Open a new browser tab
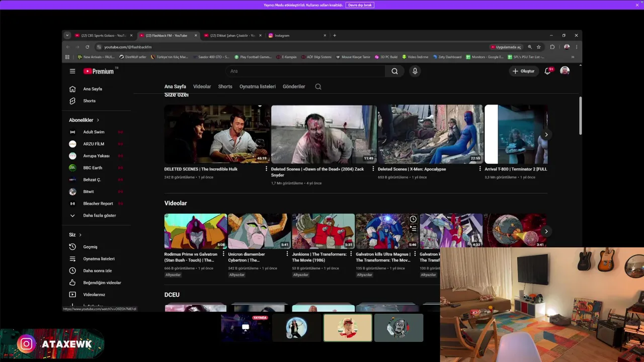 click(x=335, y=35)
